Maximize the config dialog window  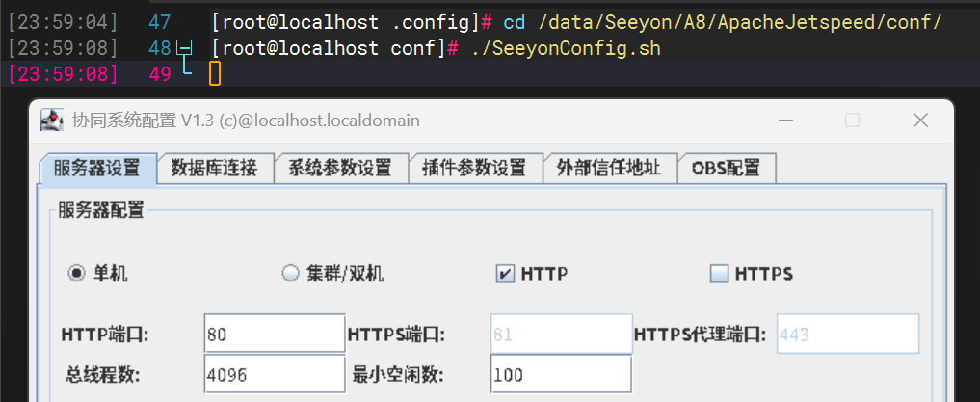pyautogui.click(x=852, y=121)
